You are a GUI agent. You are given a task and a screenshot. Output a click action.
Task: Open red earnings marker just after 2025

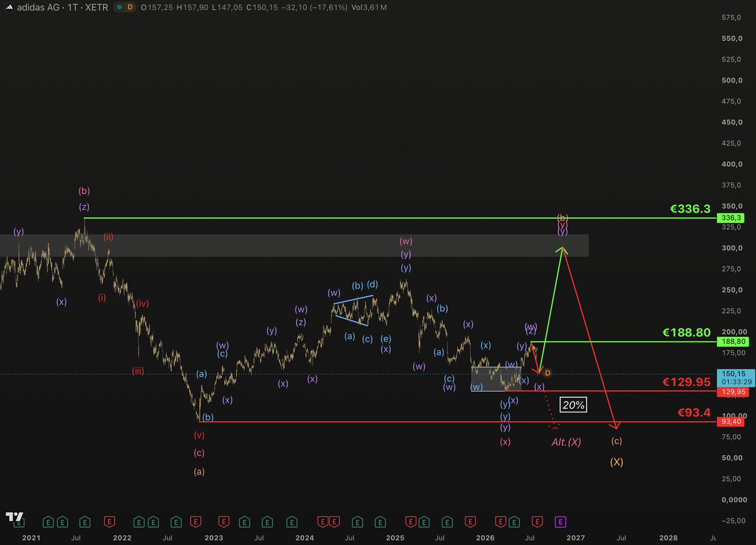click(410, 522)
